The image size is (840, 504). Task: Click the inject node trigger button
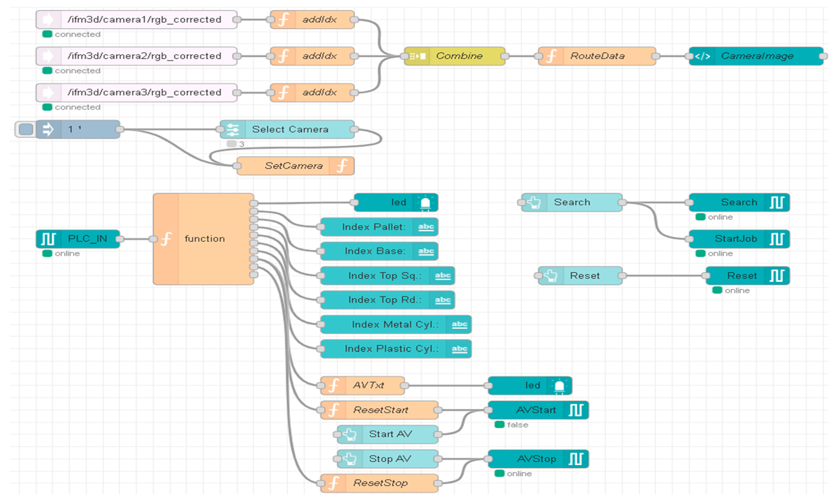26,129
